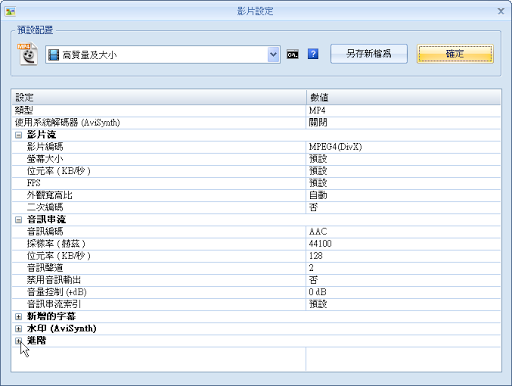
Task: Click the 自動 aspect ratio value
Action: [x=318, y=195]
